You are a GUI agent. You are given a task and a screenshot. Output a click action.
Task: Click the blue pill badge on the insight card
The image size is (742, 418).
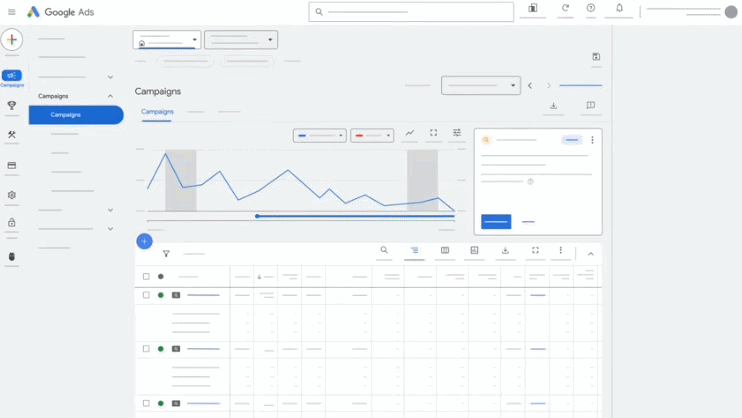[572, 140]
